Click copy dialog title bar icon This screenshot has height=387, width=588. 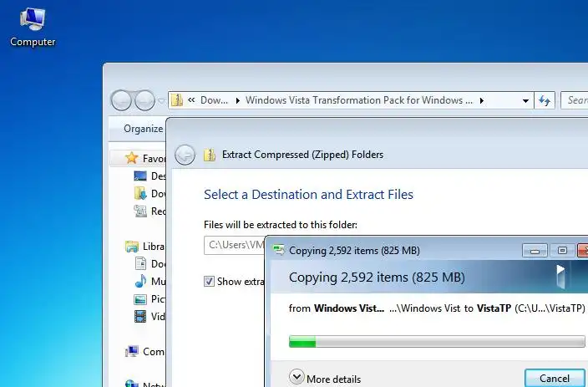(x=279, y=250)
